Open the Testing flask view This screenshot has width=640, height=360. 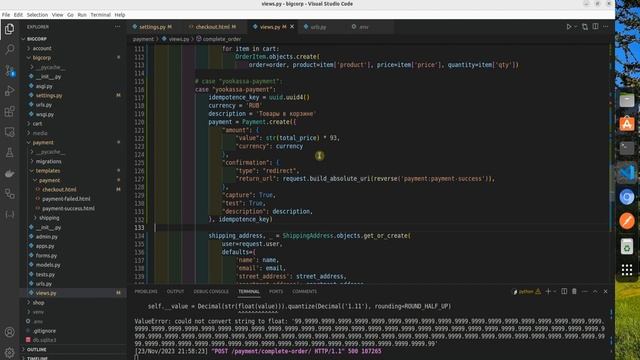tap(9, 153)
